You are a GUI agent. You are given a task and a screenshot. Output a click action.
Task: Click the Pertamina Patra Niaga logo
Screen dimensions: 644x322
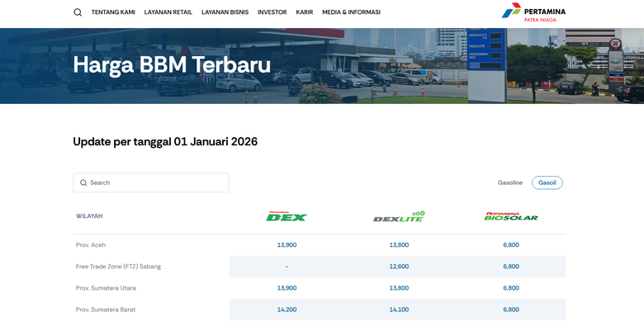click(533, 12)
